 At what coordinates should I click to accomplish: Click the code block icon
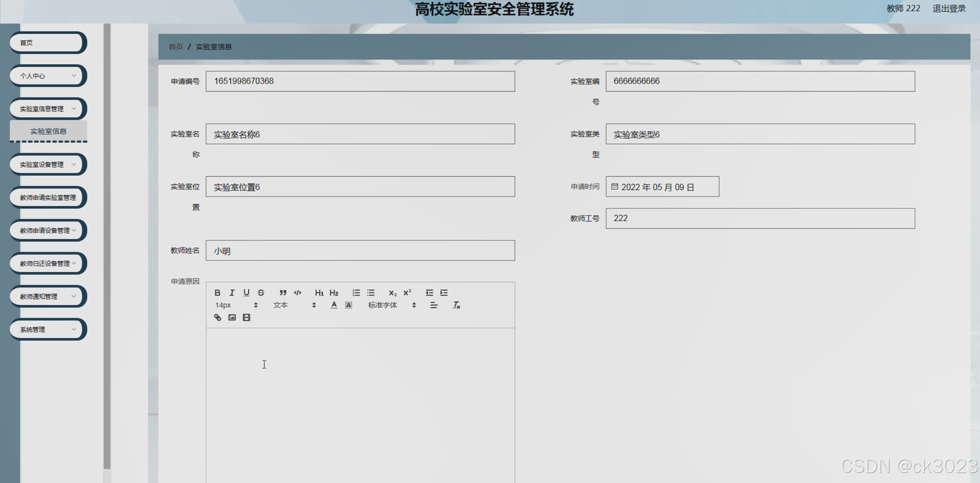point(298,292)
